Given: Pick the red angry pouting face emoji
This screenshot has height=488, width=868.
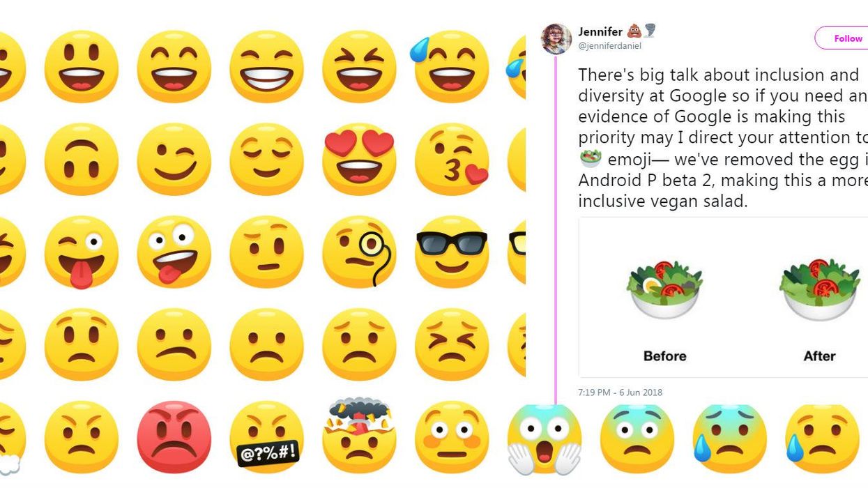Looking at the screenshot, I should [x=174, y=436].
